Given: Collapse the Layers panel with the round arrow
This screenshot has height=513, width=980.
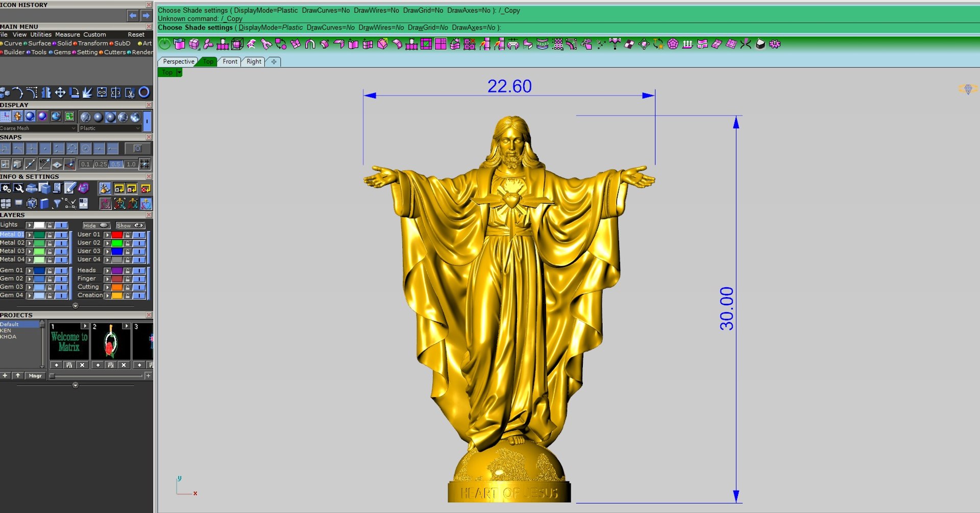Looking at the screenshot, I should pos(76,306).
